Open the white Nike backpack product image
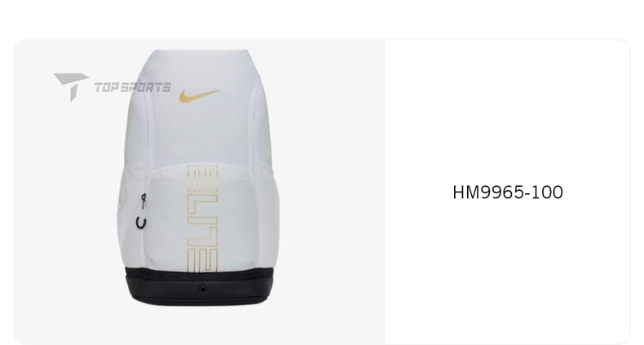The height and width of the screenshot is (345, 644). 198,178
